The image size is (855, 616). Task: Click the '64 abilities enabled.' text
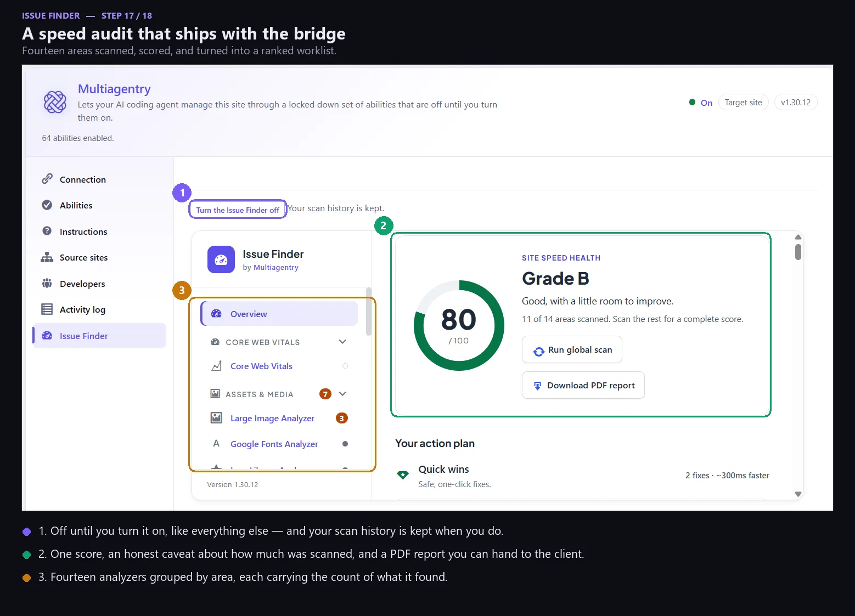tap(78, 138)
